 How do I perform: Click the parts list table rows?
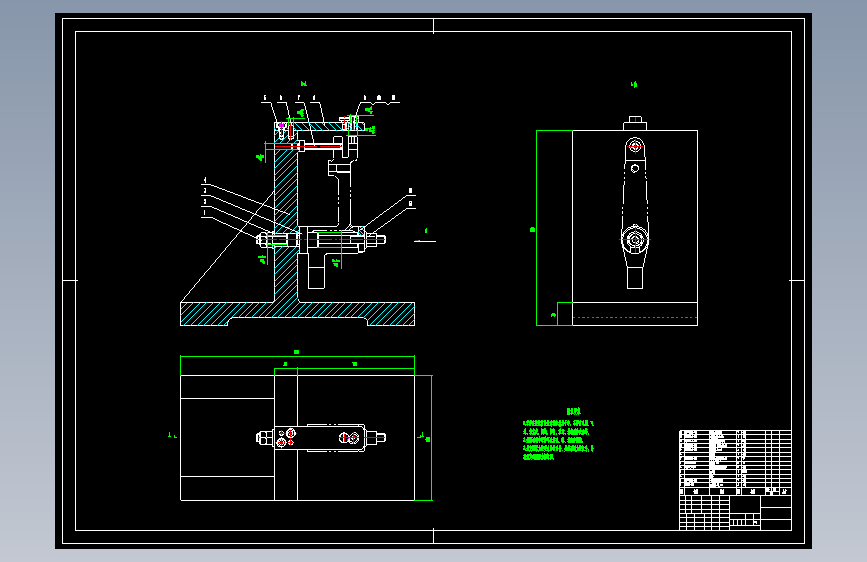(735, 459)
